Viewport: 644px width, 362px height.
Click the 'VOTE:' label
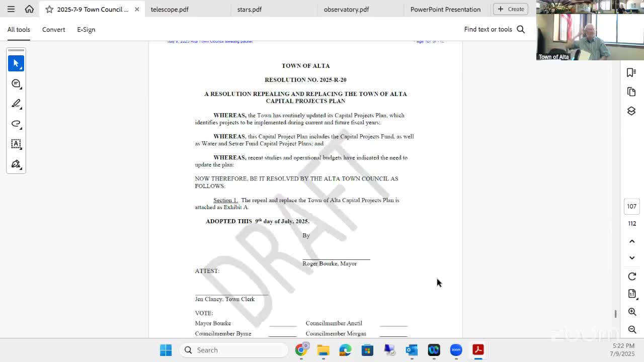coord(204,313)
